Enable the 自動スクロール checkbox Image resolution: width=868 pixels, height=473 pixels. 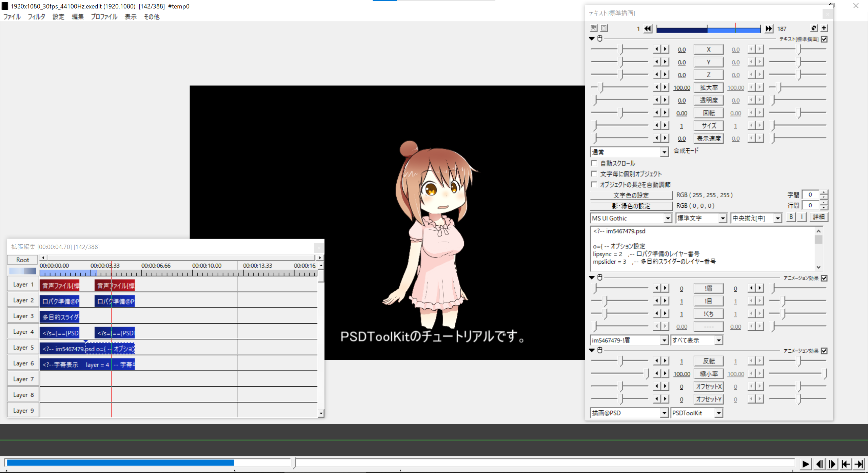(594, 163)
